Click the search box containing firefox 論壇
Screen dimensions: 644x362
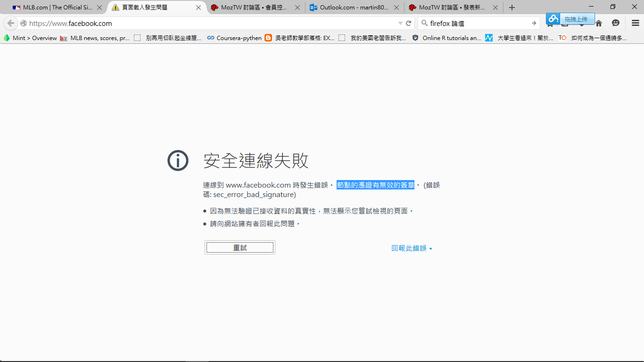coord(476,23)
